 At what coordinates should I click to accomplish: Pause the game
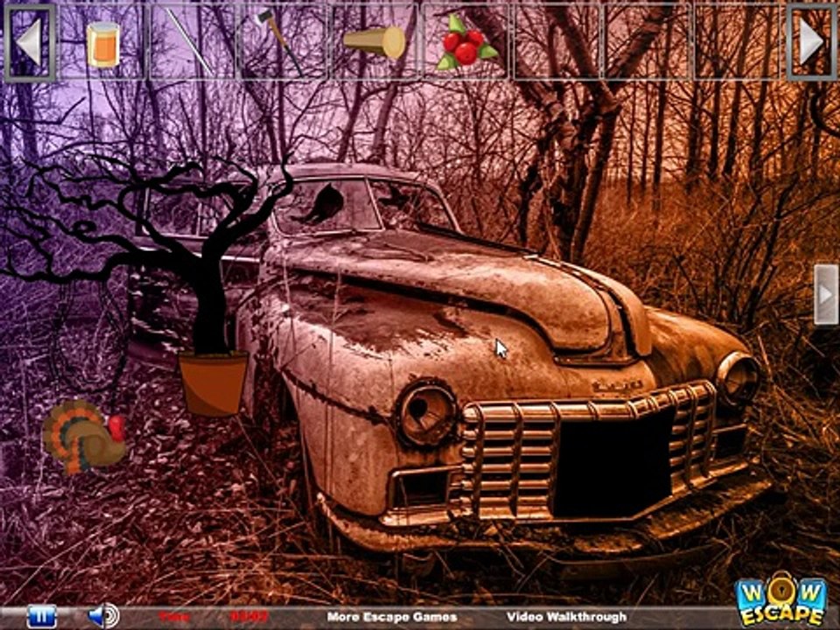[41, 617]
